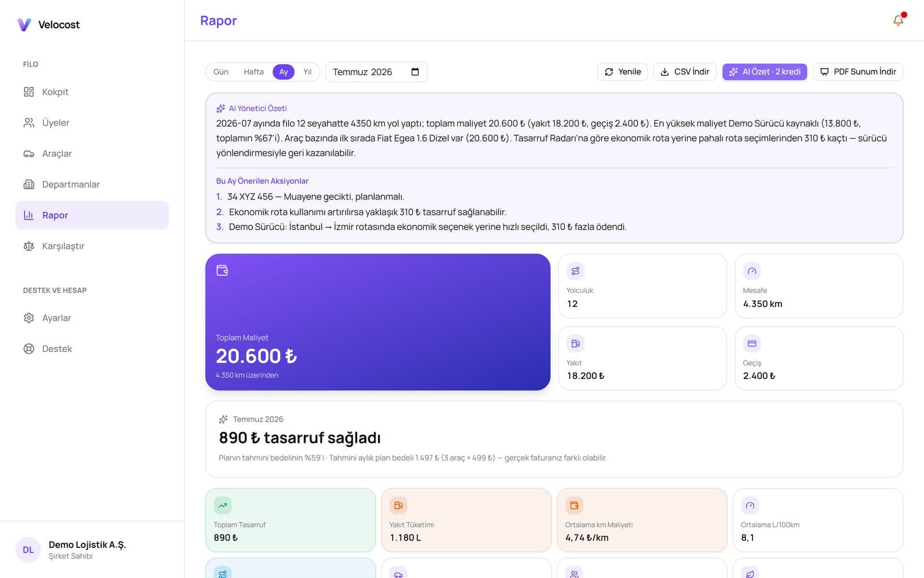
Task: Click the Ayarlar gear icon
Action: [x=29, y=318]
